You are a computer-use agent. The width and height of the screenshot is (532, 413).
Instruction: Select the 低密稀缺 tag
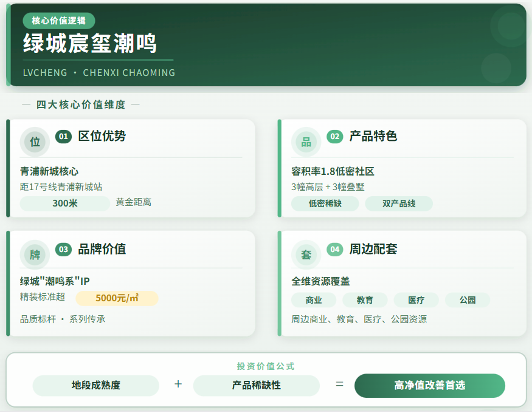[x=325, y=203]
